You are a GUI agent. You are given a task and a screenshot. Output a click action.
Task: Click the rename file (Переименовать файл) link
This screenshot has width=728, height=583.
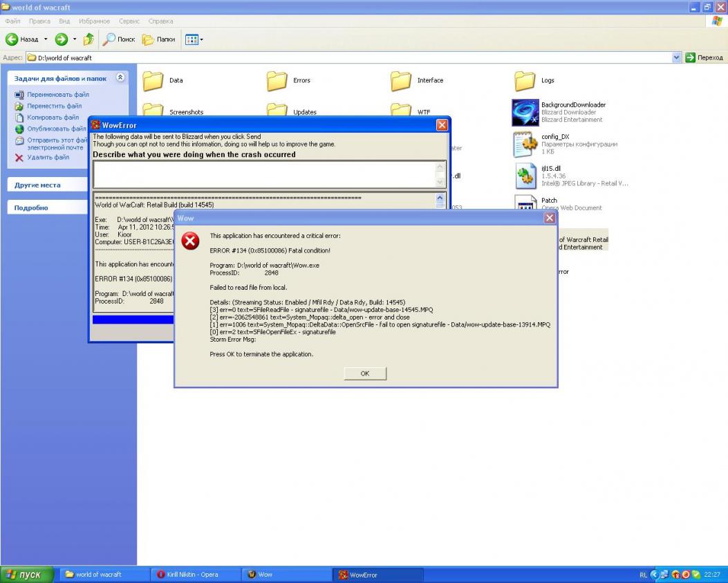point(58,95)
